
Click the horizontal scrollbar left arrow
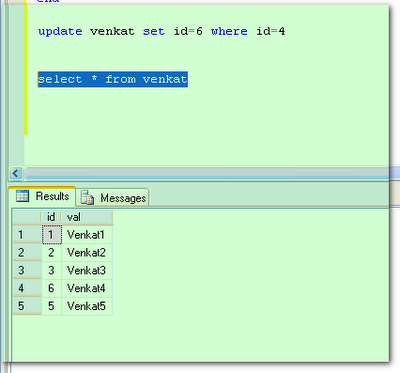tap(16, 173)
